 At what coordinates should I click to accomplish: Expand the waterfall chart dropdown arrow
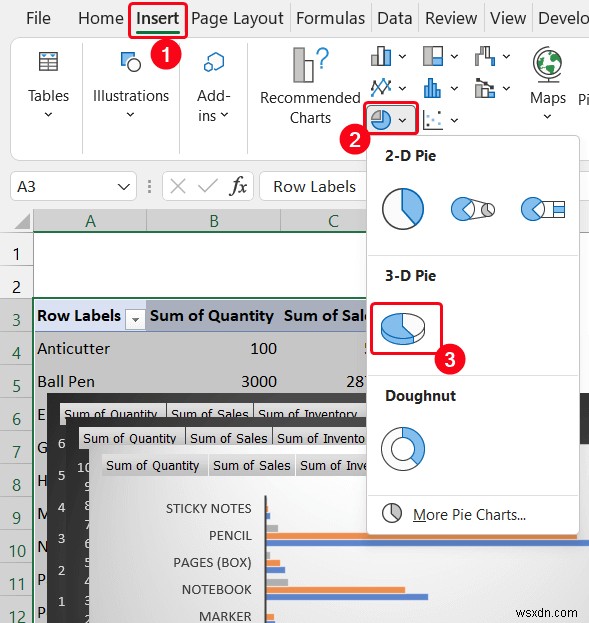coord(506,56)
